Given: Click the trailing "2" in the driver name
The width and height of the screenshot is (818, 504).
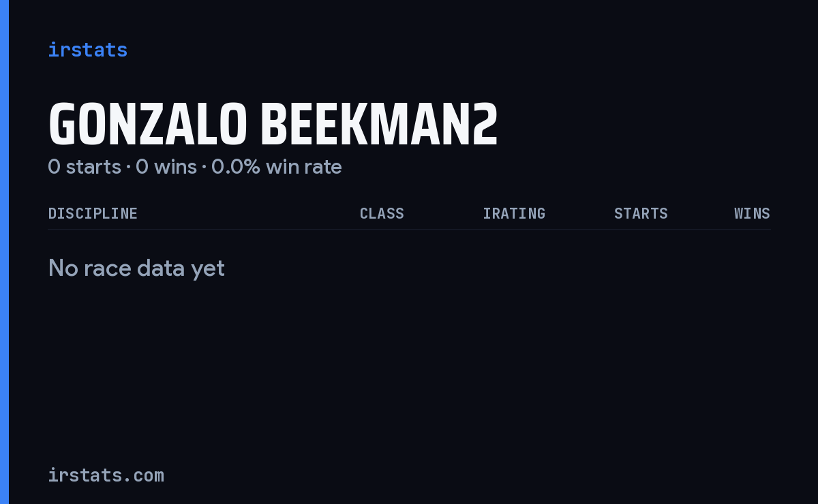Looking at the screenshot, I should click(486, 125).
